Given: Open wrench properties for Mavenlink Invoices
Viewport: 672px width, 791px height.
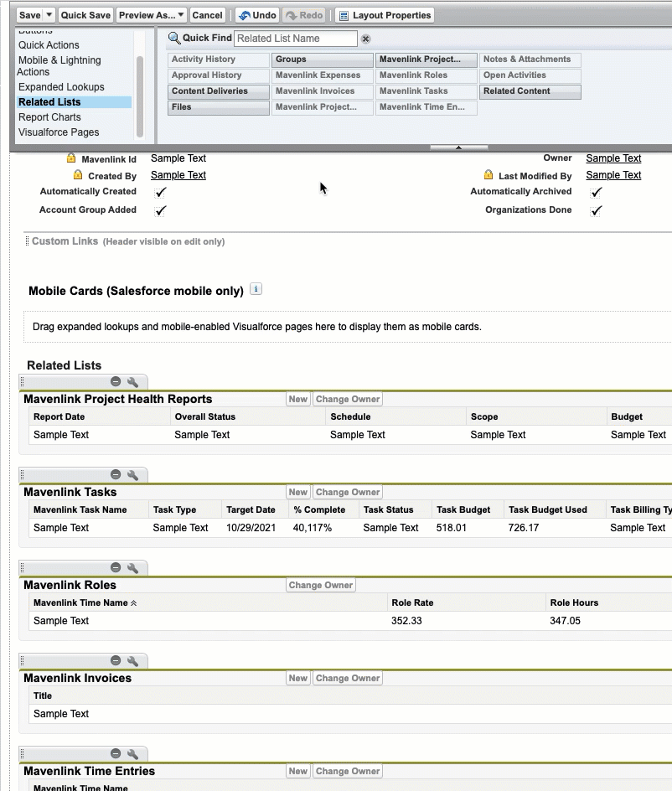Looking at the screenshot, I should 132,661.
